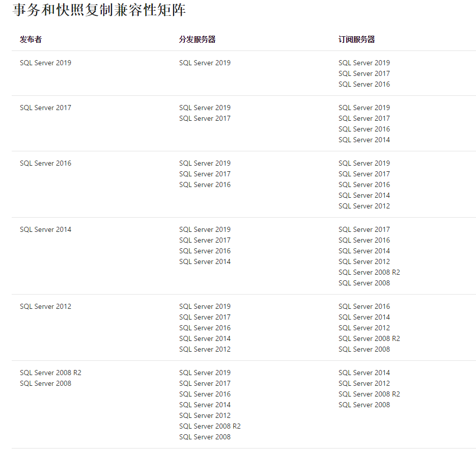Select distributor SQL Server 2014 for publisher 2012
This screenshot has height=449, width=476.
[x=205, y=338]
